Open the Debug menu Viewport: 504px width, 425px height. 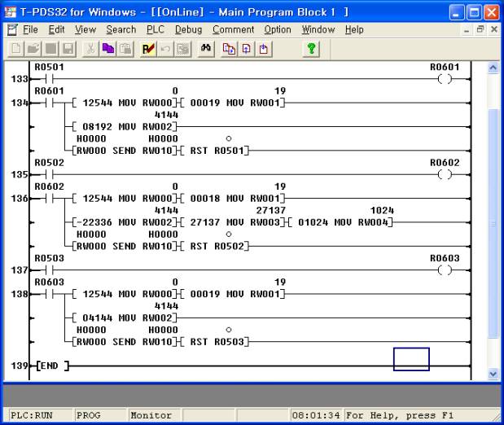click(x=188, y=29)
